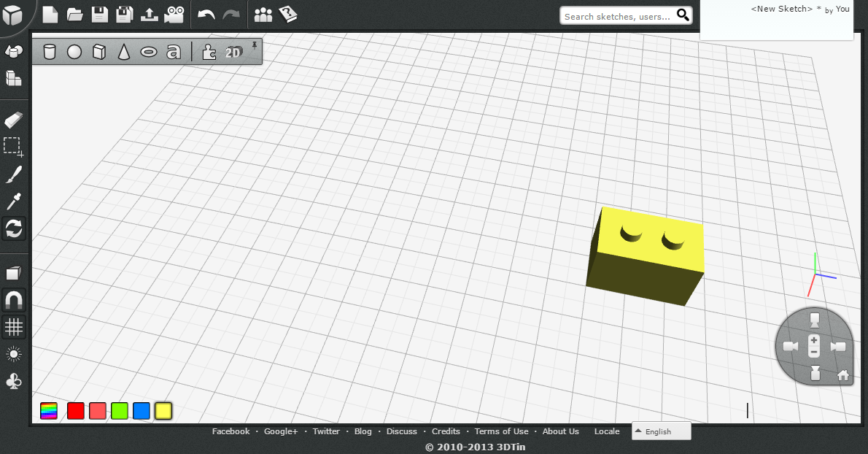The width and height of the screenshot is (868, 454).
Task: Toggle perspective cube view in sidebar
Action: point(13,273)
